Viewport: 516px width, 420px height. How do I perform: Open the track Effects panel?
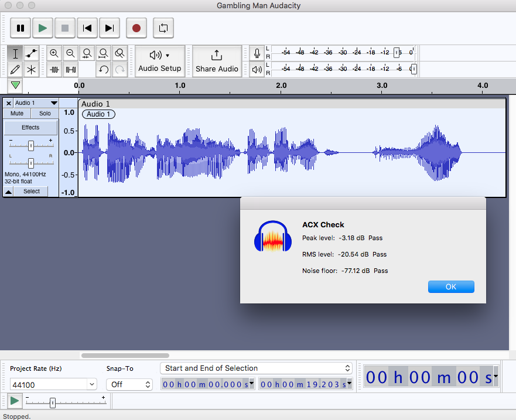click(30, 127)
